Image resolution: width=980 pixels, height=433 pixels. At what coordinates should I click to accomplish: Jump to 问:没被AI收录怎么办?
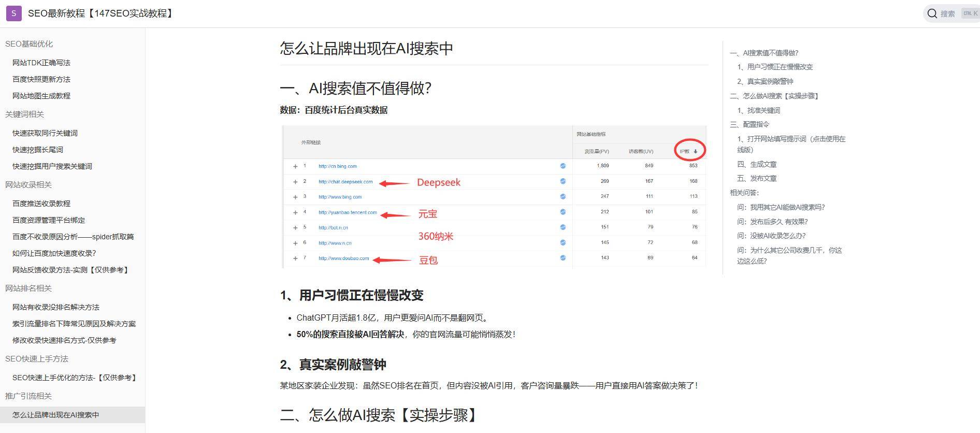pyautogui.click(x=771, y=236)
